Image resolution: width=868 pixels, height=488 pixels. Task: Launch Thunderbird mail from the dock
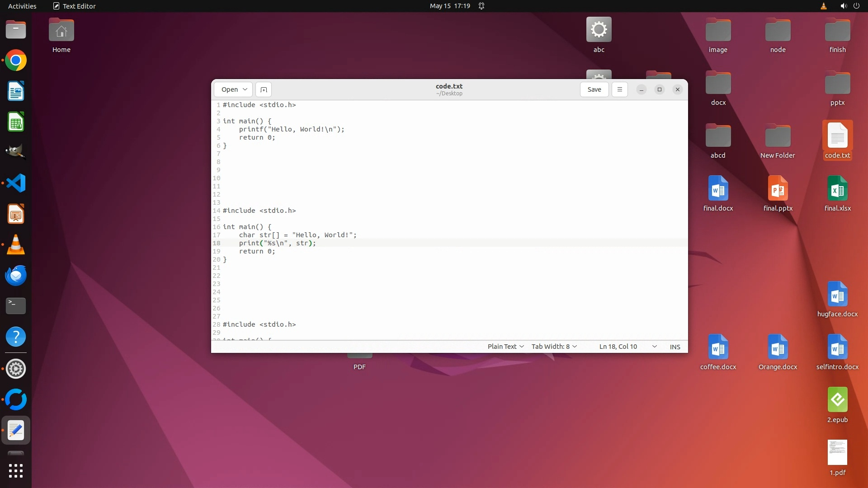(16, 276)
